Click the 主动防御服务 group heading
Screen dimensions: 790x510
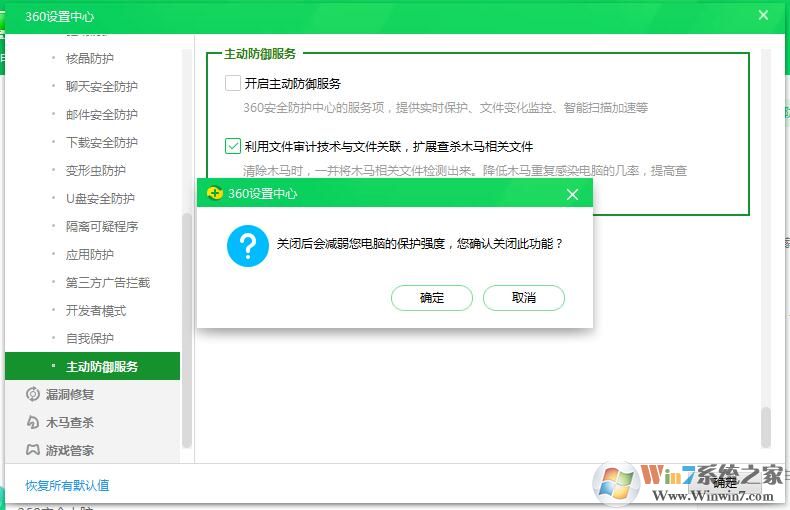(x=260, y=53)
